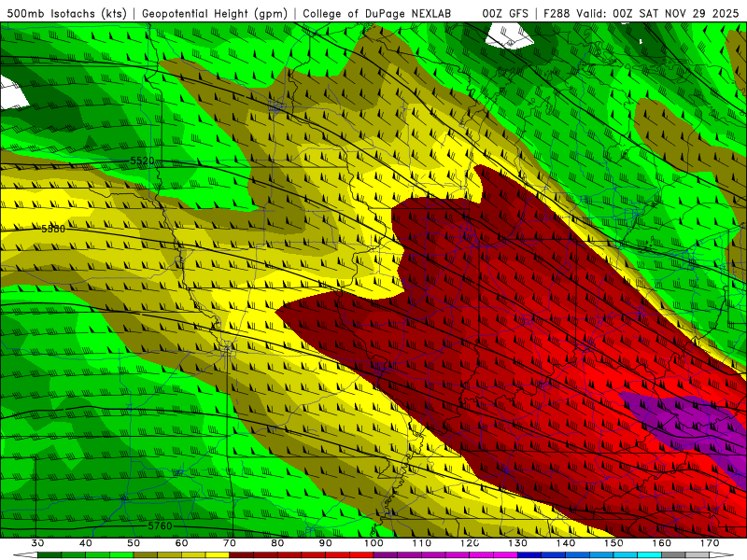Select the bright magenta 125–130 kt colorbar swatch
The width and height of the screenshot is (747, 560).
506,555
